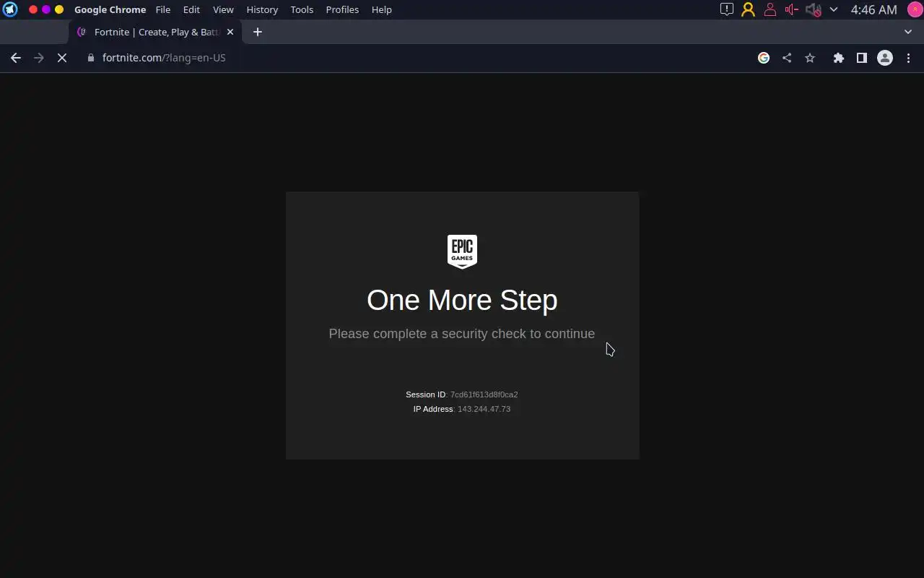Select the Fortnite browser tab
This screenshot has height=578, width=924.
pyautogui.click(x=156, y=32)
